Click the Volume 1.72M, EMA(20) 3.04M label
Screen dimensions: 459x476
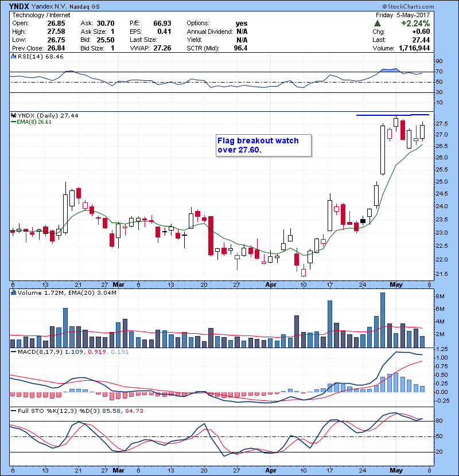click(67, 292)
